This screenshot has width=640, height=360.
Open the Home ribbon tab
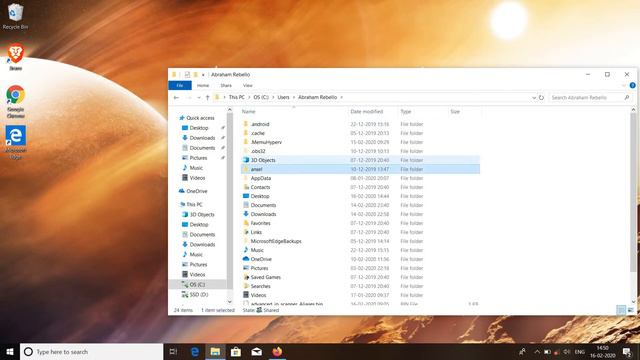[x=203, y=85]
